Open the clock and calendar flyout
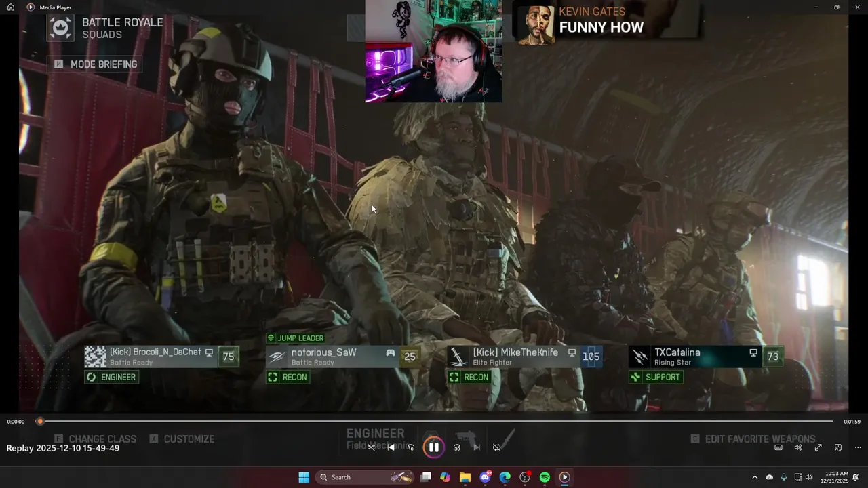This screenshot has height=488, width=868. pos(834,477)
